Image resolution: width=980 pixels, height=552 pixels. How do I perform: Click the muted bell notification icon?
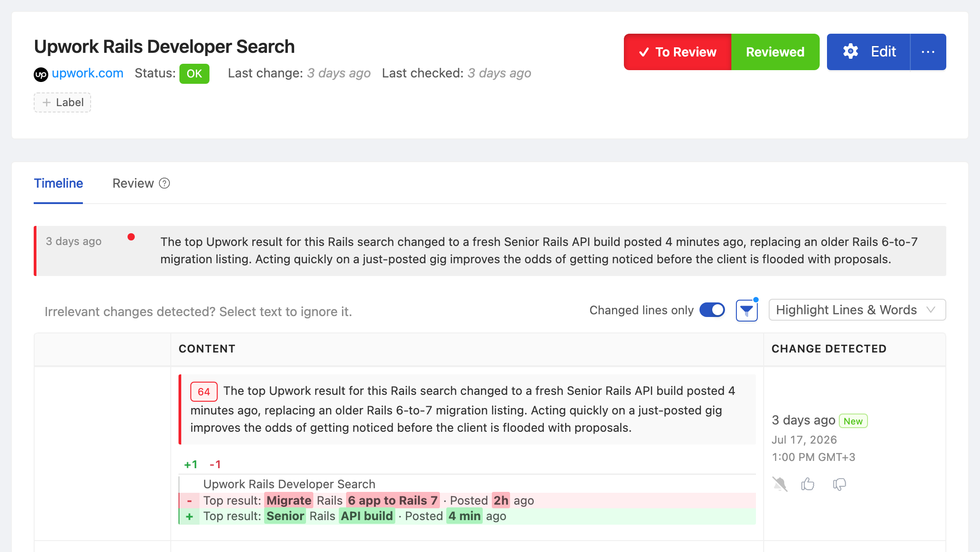(x=780, y=484)
